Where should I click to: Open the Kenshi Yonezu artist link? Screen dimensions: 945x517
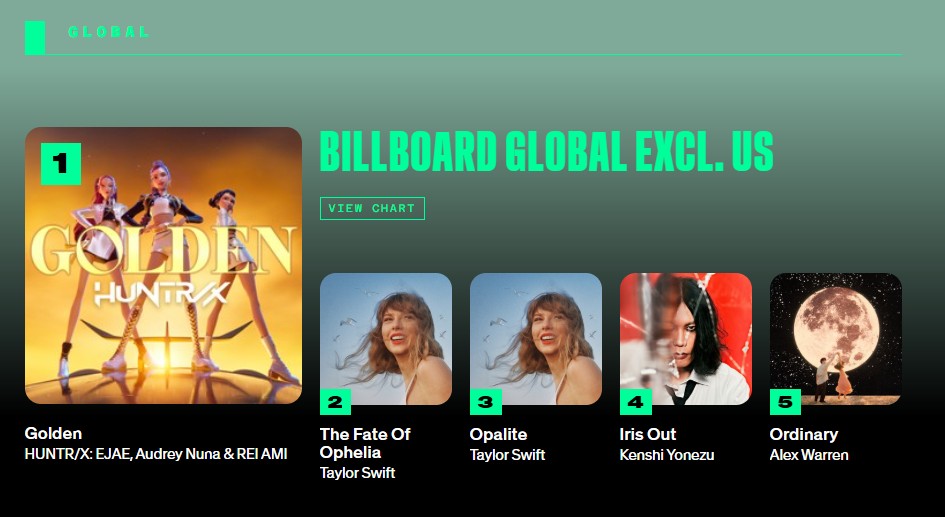(x=667, y=455)
